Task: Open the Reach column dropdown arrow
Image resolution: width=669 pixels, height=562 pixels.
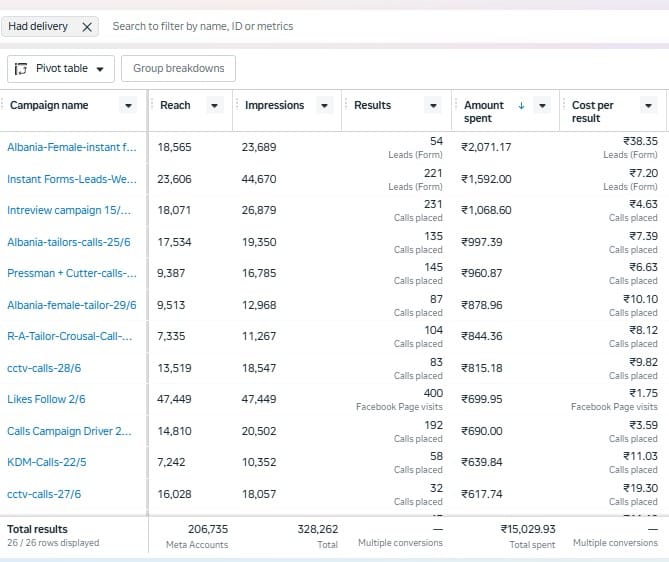Action: (214, 106)
